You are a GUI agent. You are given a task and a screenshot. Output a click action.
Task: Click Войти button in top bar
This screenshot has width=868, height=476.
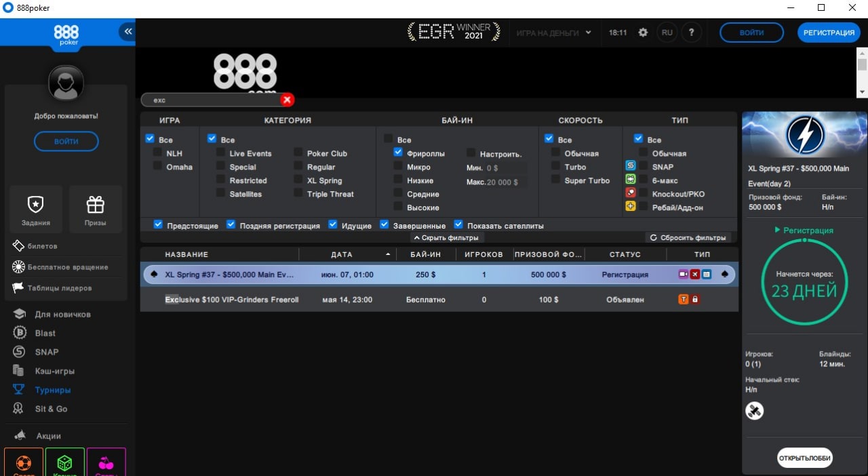751,33
